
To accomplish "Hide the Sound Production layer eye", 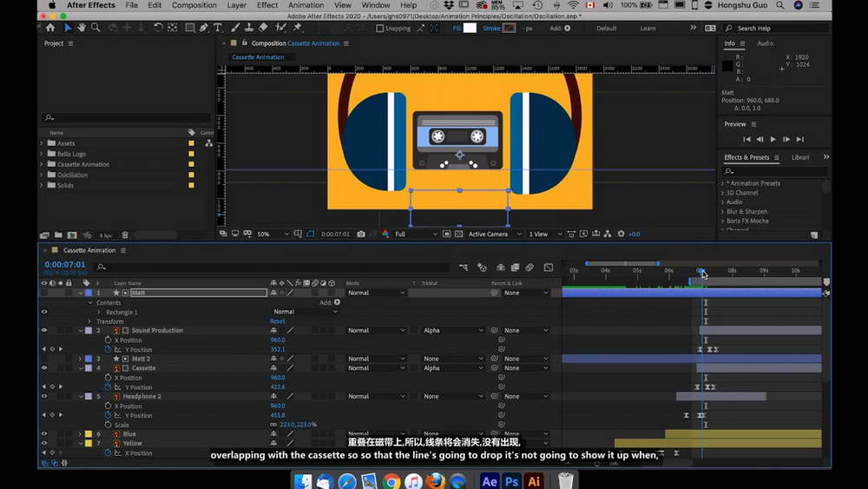I will [x=44, y=331].
